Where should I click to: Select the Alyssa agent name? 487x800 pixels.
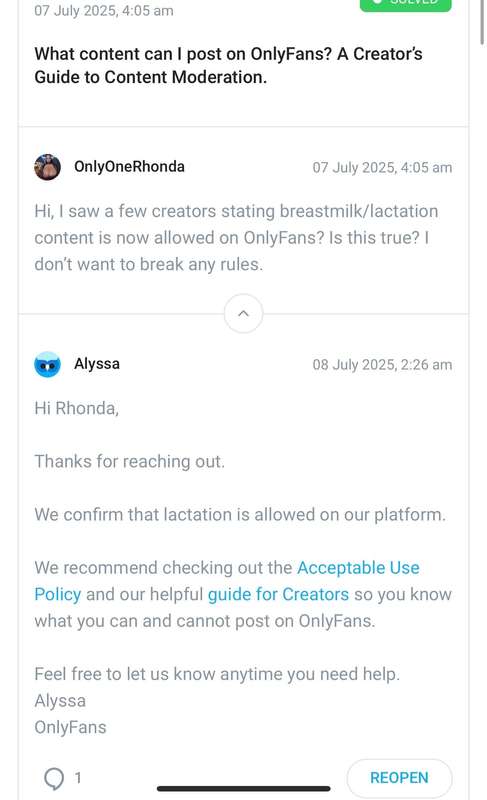97,364
